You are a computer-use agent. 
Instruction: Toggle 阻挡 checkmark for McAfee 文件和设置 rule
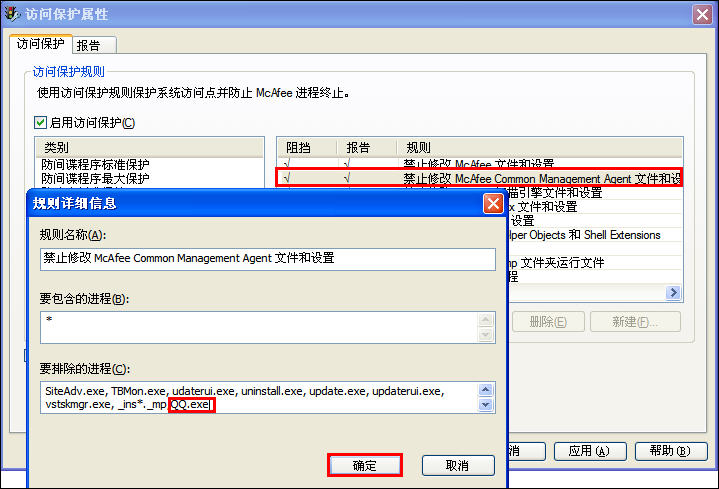pyautogui.click(x=287, y=163)
